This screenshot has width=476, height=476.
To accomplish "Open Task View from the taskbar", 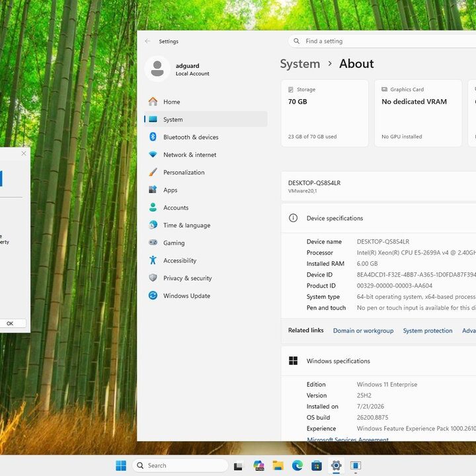I will pos(238,465).
